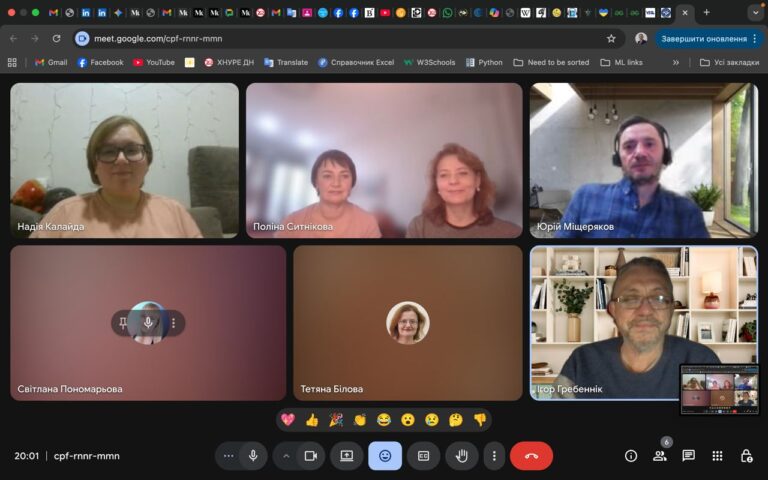Screen dimensions: 768x480
Task: Open more options vertical dots menu
Action: coord(493,456)
